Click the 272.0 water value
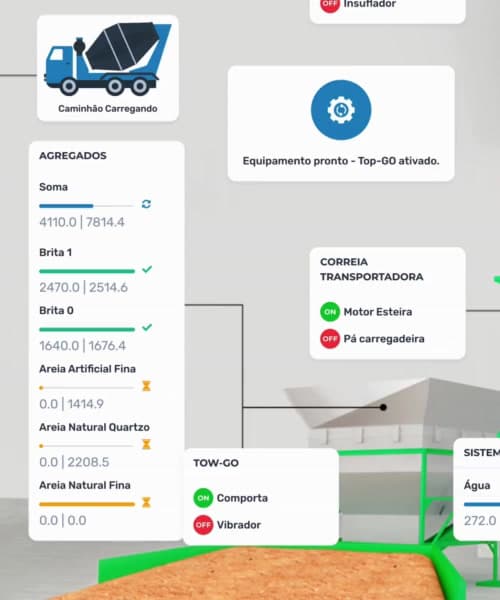This screenshot has width=500, height=600. 480,521
